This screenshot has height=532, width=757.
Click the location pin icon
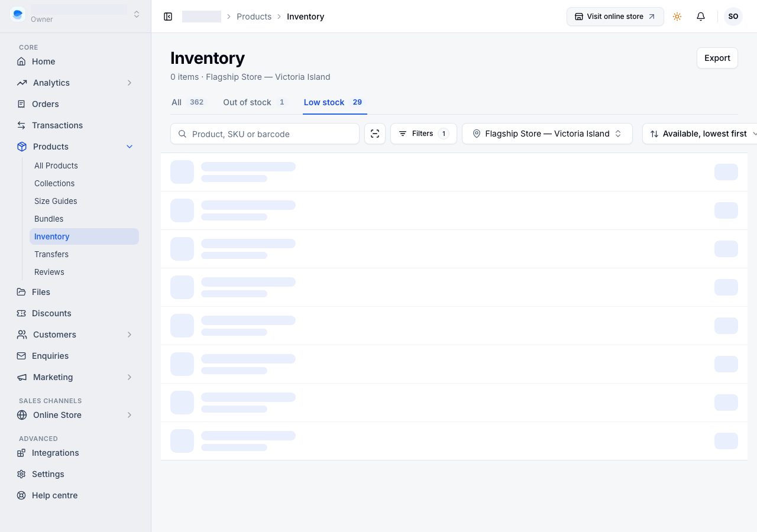(477, 134)
